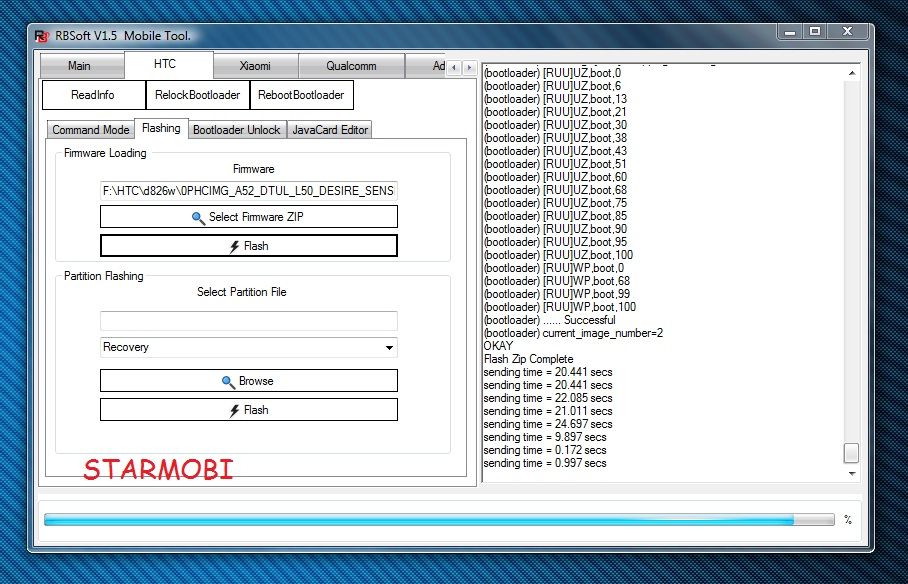This screenshot has width=908, height=584.
Task: Click log line 'sending time = 24.697 secs'
Action: pos(548,424)
